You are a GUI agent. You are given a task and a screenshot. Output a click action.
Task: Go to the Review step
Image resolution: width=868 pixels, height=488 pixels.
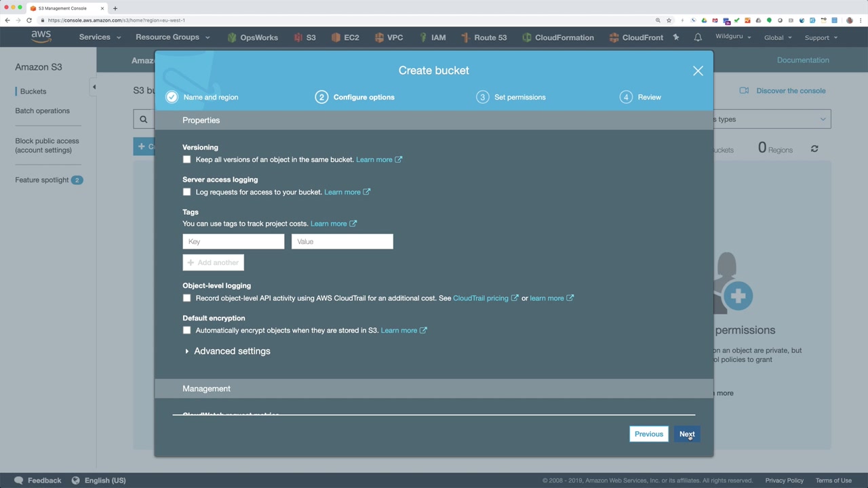640,97
